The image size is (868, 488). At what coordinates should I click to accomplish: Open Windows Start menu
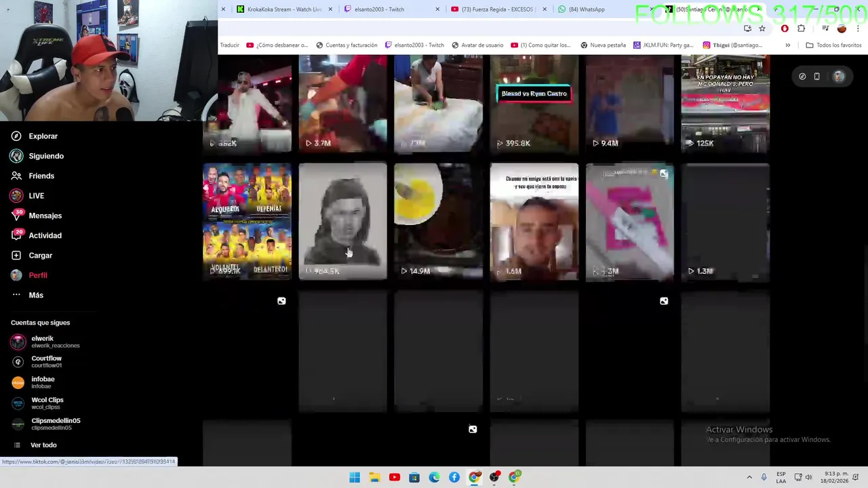pos(355,478)
